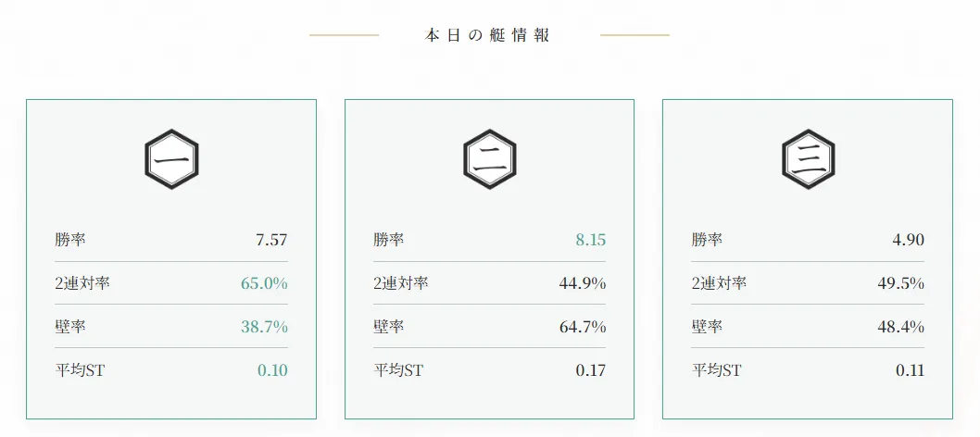
Task: Click boat one's 壁率 value 38.7%
Action: (x=264, y=327)
